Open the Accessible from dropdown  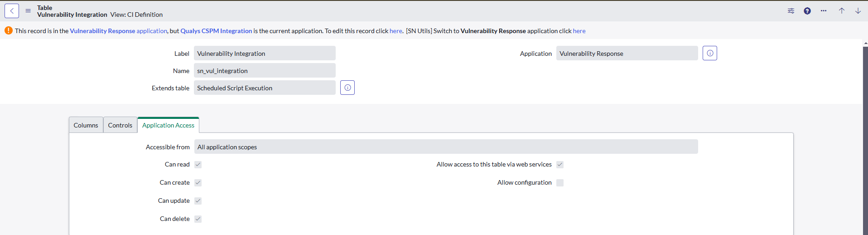coord(446,147)
